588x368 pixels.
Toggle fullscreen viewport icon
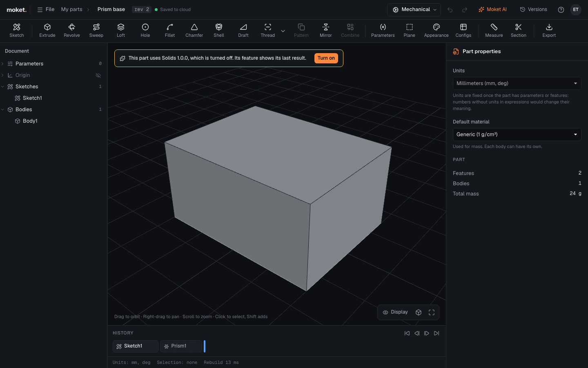point(432,312)
